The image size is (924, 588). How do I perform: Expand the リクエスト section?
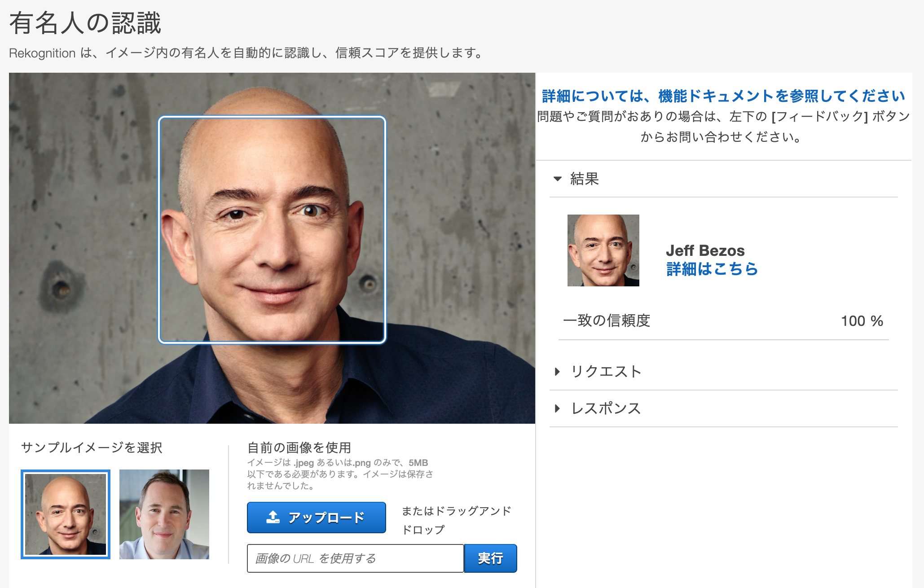606,372
